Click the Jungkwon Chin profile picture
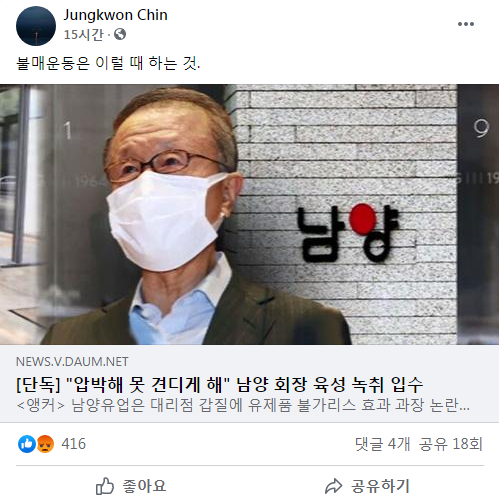The width and height of the screenshot is (499, 501). (36, 26)
